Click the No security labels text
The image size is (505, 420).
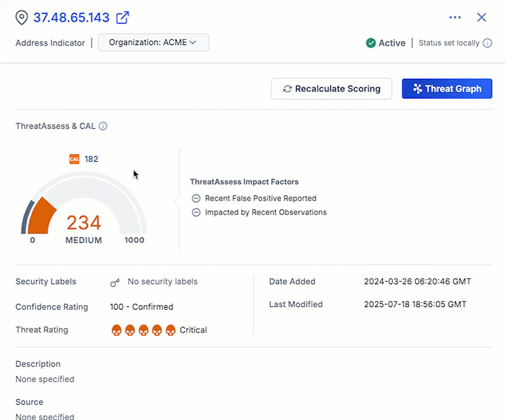click(x=162, y=282)
